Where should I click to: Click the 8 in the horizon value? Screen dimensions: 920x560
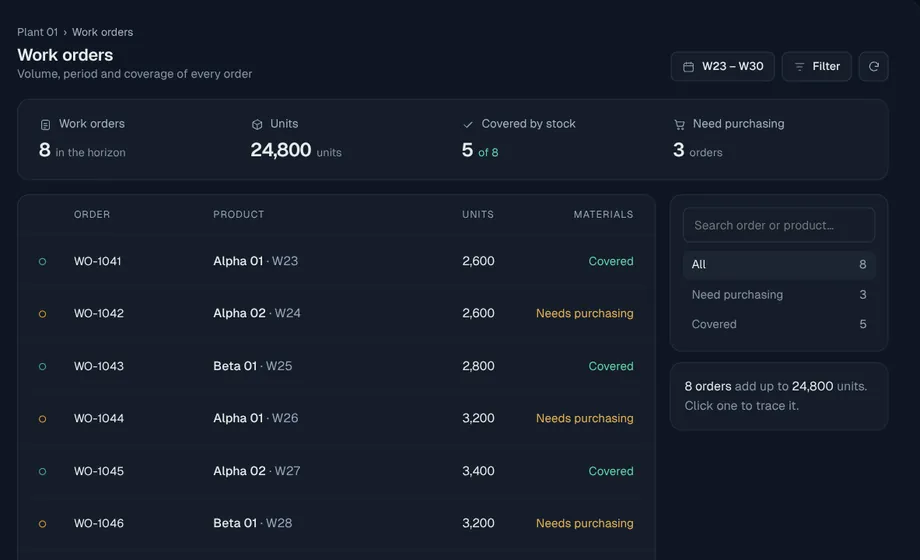pyautogui.click(x=82, y=150)
